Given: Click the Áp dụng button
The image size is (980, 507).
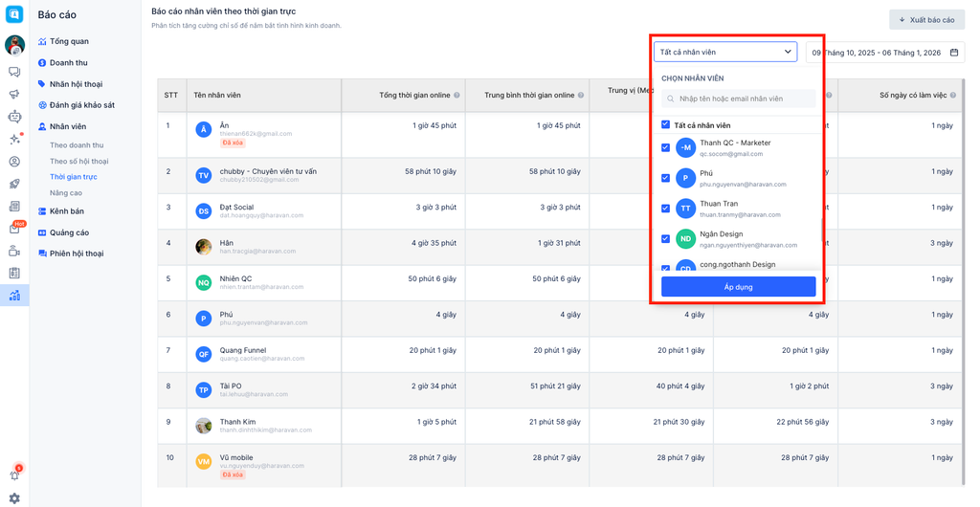Looking at the screenshot, I should coord(738,287).
